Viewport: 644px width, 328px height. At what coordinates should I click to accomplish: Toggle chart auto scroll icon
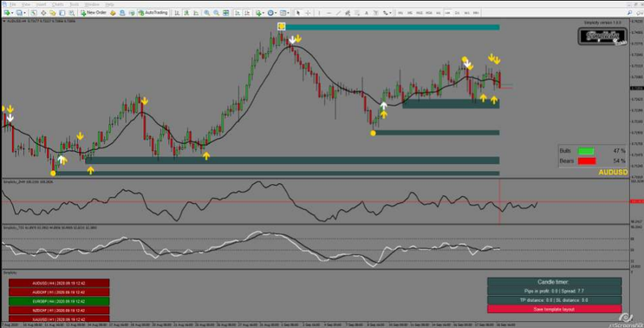[237, 13]
